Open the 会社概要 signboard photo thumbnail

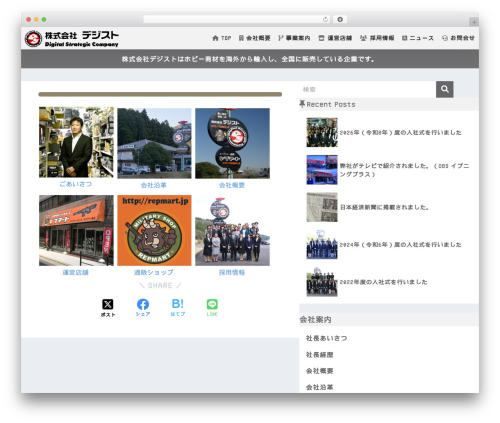(x=232, y=143)
